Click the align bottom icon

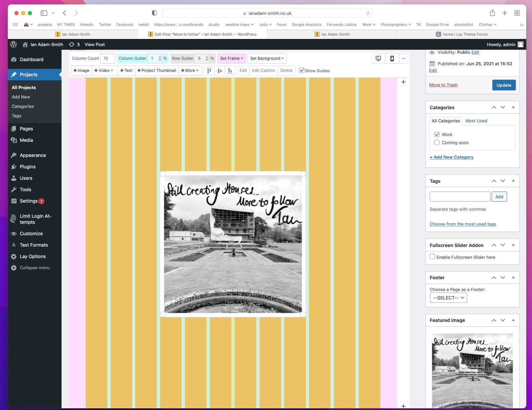click(x=230, y=71)
